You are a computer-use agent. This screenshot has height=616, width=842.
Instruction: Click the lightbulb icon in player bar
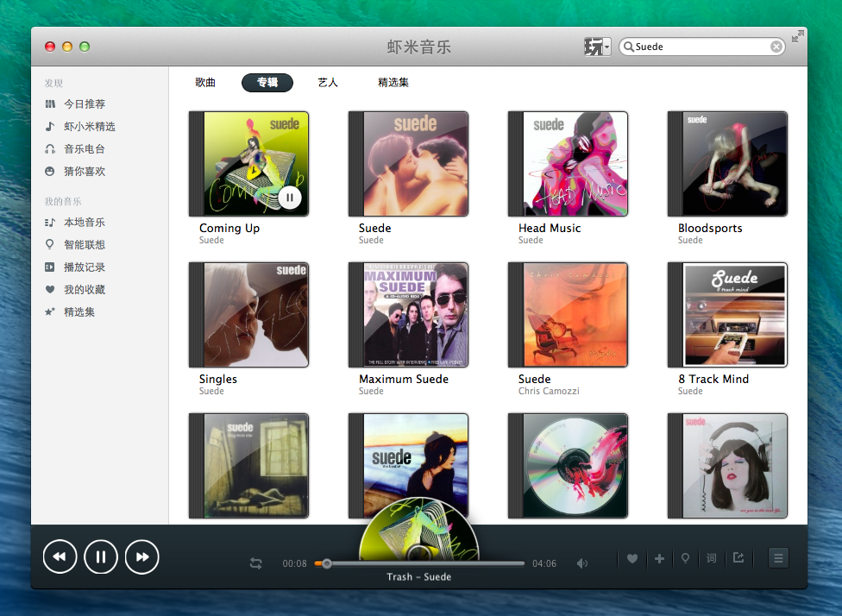(x=685, y=558)
